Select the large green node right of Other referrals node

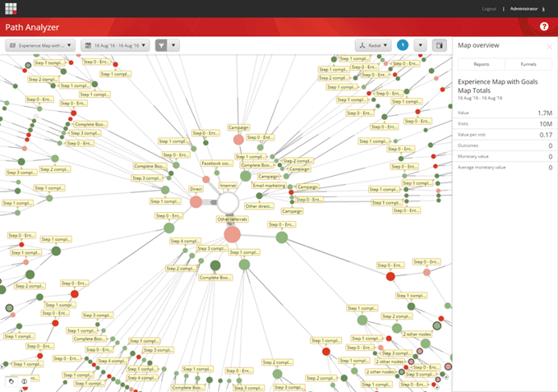pos(282,238)
